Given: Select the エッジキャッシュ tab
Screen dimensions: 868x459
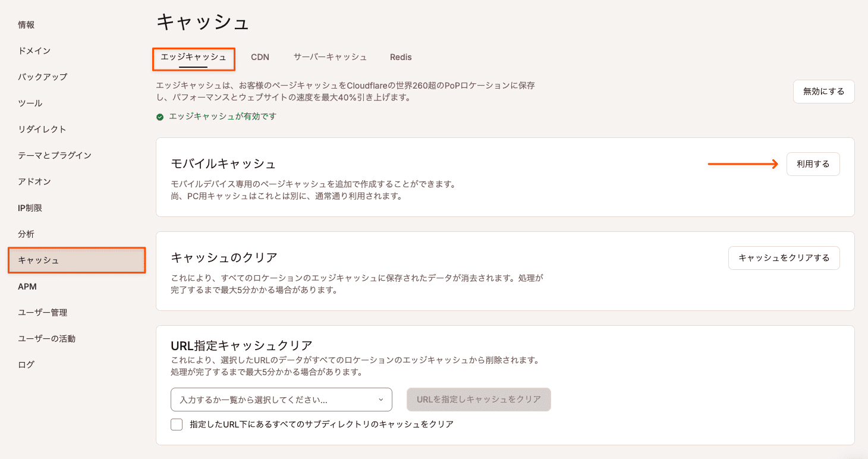Looking at the screenshot, I should [x=193, y=57].
